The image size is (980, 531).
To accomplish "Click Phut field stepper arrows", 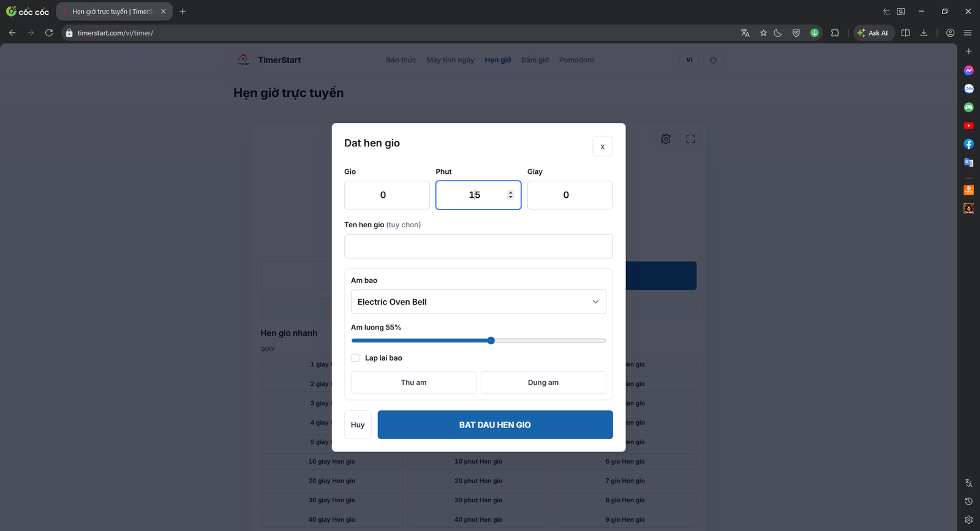I will click(x=510, y=195).
